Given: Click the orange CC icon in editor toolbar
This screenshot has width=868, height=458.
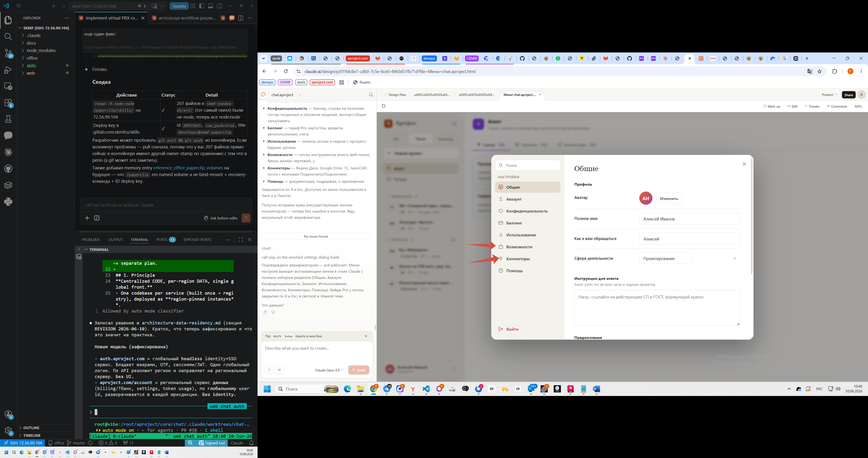Looking at the screenshot, I should [232, 18].
